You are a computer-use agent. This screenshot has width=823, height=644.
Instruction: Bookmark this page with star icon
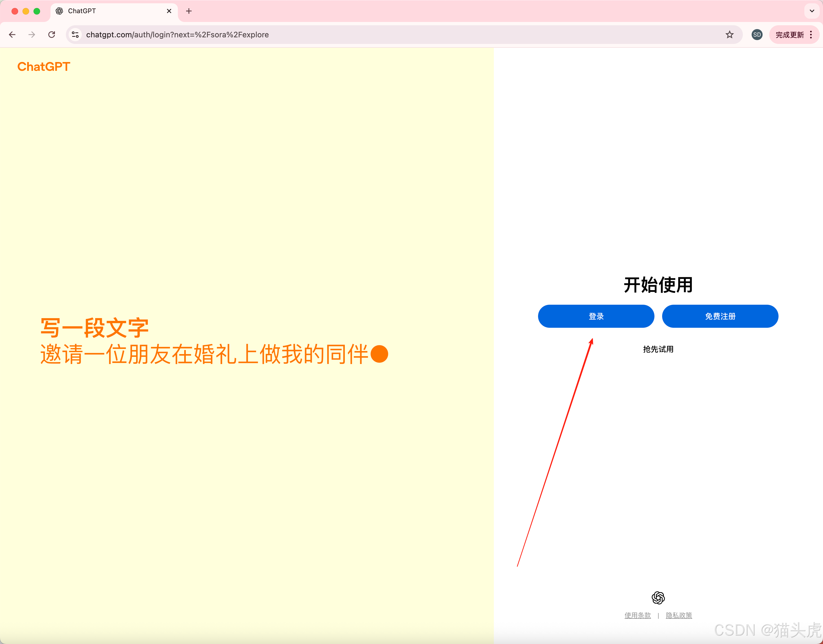pyautogui.click(x=729, y=35)
